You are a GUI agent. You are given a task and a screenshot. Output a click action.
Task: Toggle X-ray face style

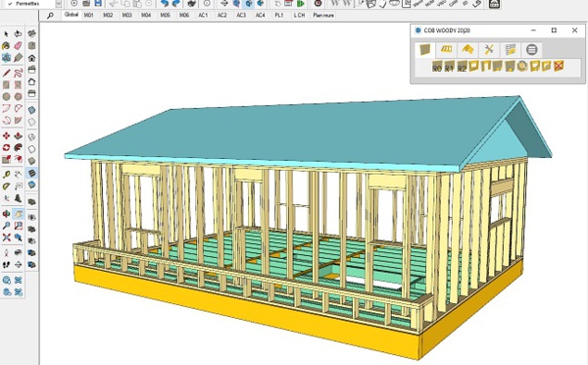pyautogui.click(x=32, y=110)
